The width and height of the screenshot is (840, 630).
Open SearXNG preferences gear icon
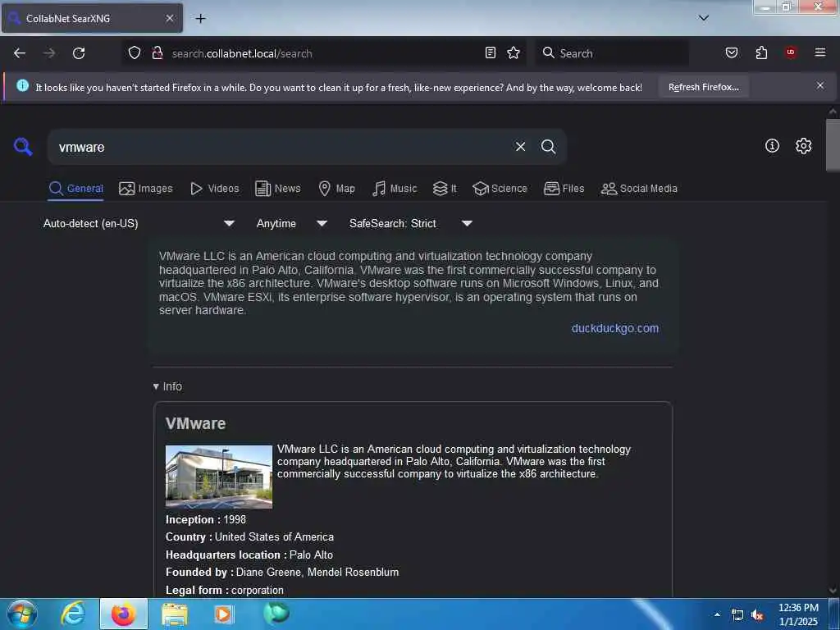pyautogui.click(x=804, y=146)
